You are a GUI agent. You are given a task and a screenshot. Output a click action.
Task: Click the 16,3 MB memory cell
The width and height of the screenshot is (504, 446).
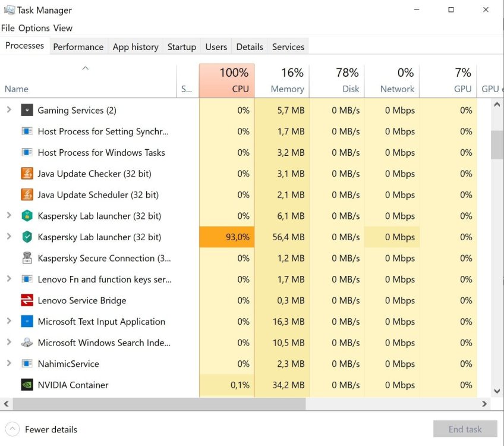[282, 322]
